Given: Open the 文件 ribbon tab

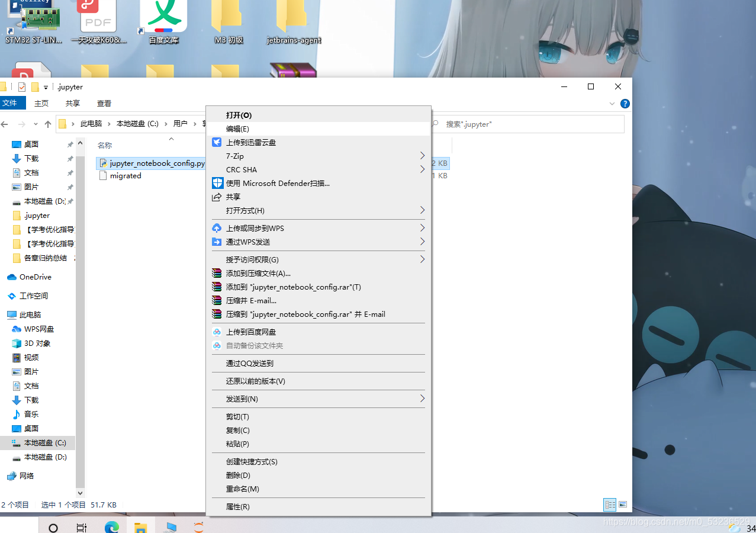Looking at the screenshot, I should (x=12, y=103).
